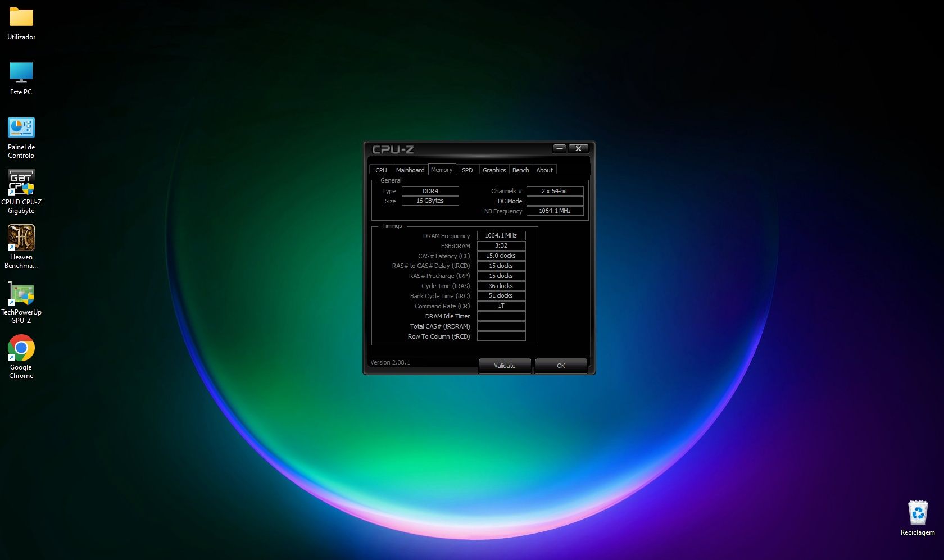The image size is (944, 560).
Task: Click the empty DRAM Idle Timer field
Action: (x=501, y=316)
